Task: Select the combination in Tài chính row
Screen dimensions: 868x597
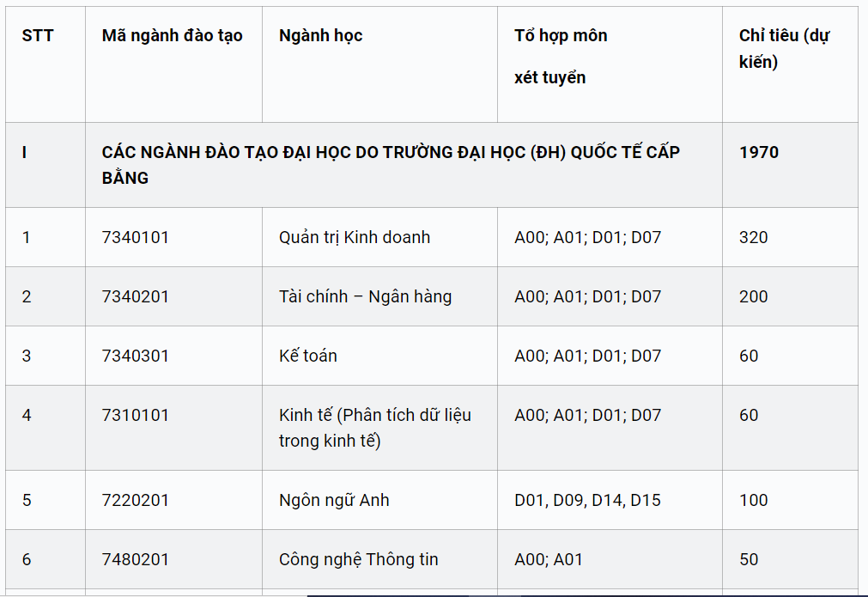Action: [587, 297]
